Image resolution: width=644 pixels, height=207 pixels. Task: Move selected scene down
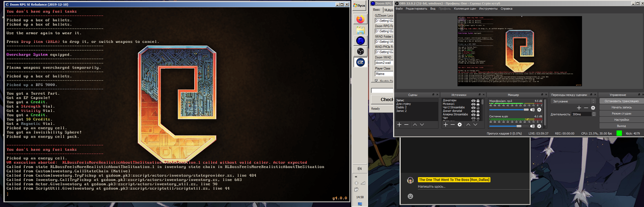coord(422,124)
